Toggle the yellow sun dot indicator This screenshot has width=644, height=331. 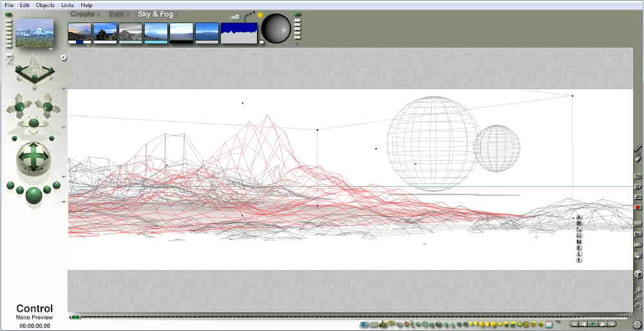click(x=260, y=14)
